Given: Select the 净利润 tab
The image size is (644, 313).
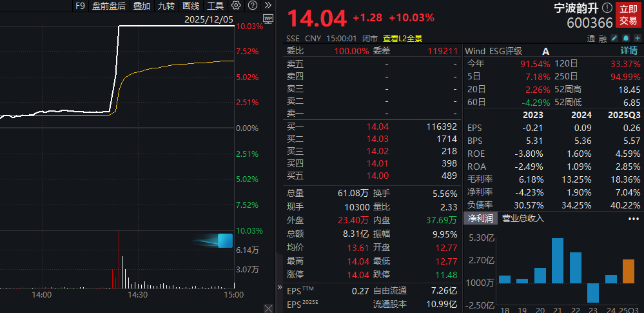Looking at the screenshot, I should tap(480, 218).
